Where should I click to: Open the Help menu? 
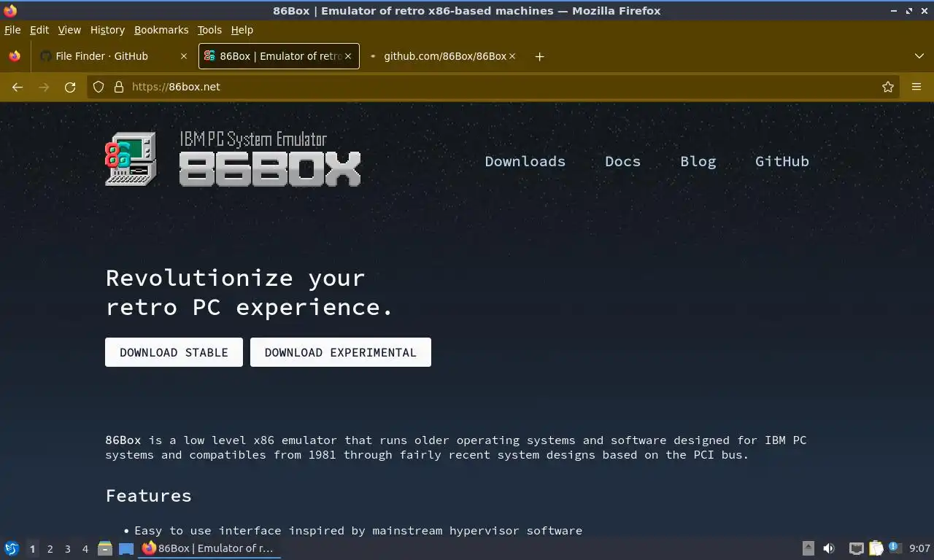click(242, 30)
